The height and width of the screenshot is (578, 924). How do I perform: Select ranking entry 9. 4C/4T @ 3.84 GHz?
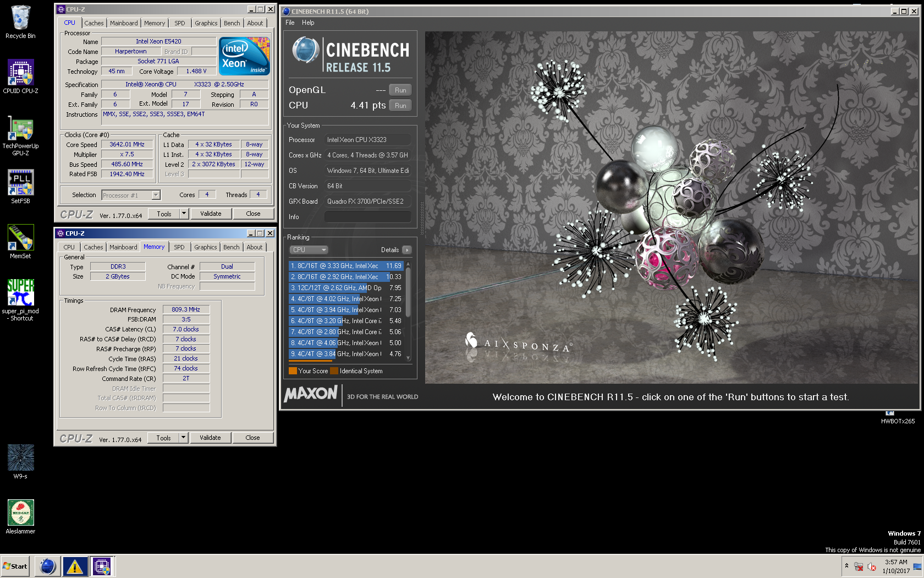(346, 354)
